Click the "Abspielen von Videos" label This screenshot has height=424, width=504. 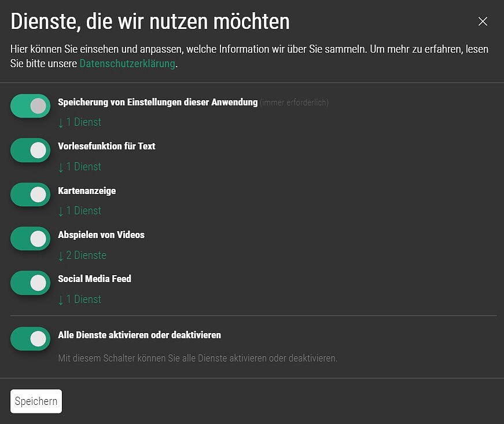pyautogui.click(x=101, y=235)
